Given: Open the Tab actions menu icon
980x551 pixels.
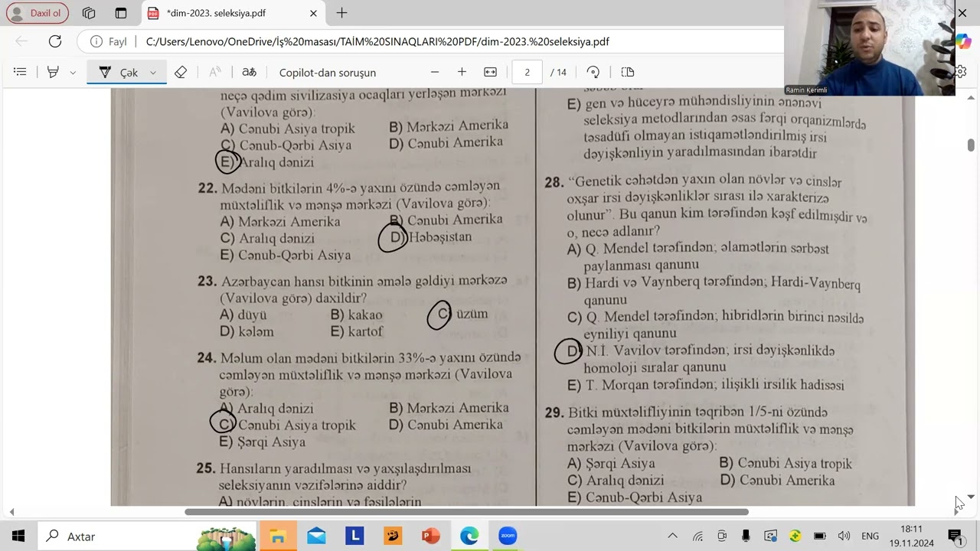Looking at the screenshot, I should pyautogui.click(x=121, y=13).
